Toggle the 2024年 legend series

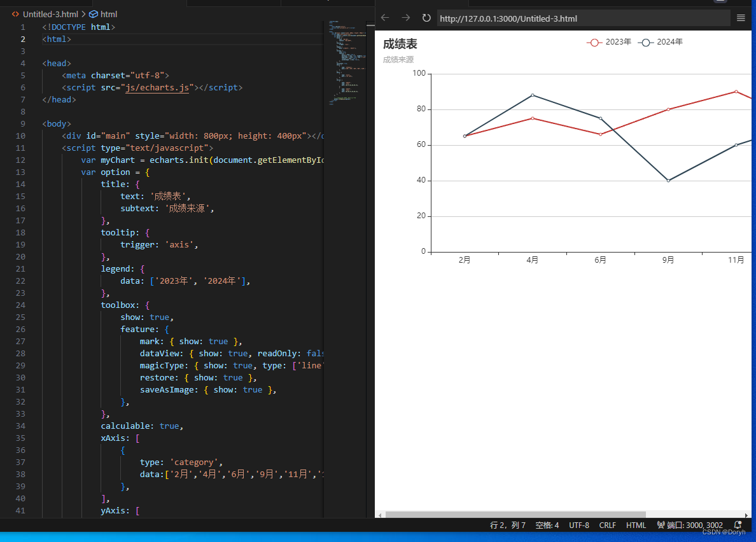660,43
